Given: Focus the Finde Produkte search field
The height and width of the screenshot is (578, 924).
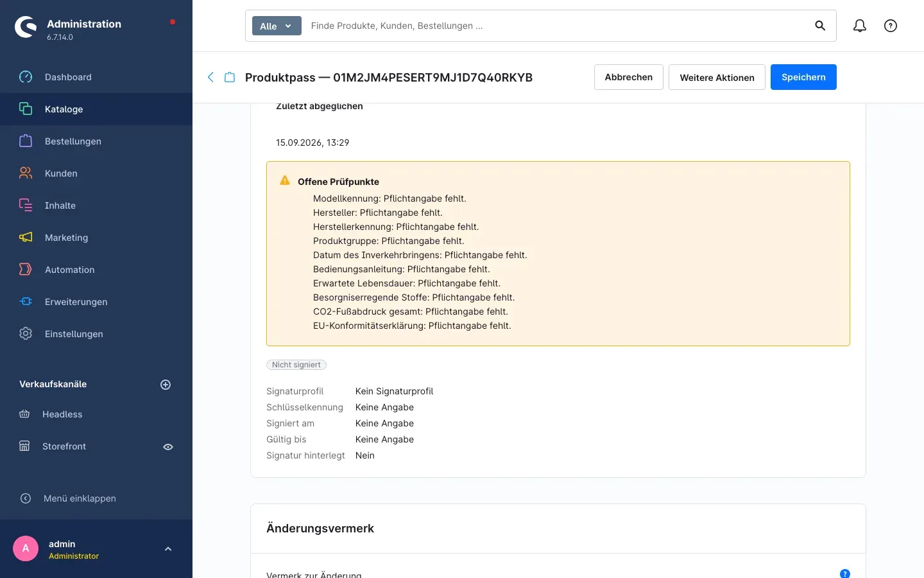Looking at the screenshot, I should pos(557,26).
